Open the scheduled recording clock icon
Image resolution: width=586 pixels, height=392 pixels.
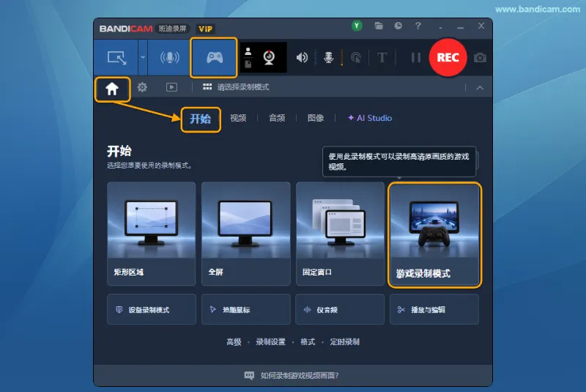coord(398,26)
